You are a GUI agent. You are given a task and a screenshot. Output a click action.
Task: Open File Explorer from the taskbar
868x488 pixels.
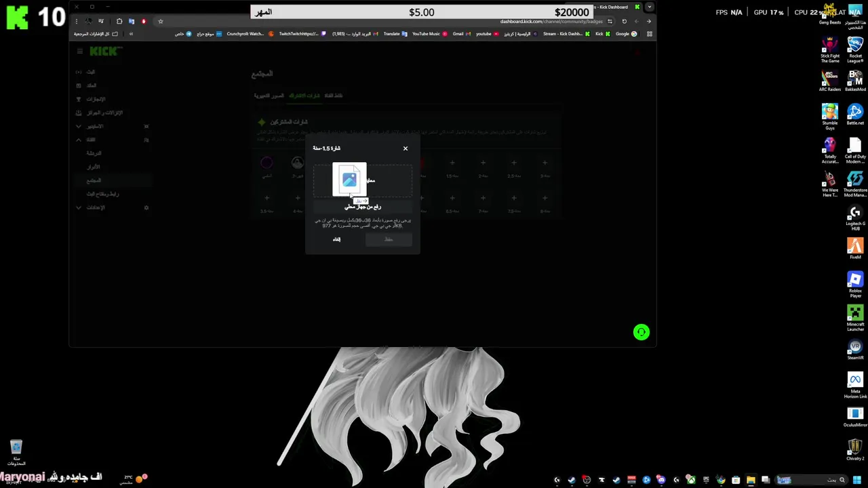[x=751, y=480]
